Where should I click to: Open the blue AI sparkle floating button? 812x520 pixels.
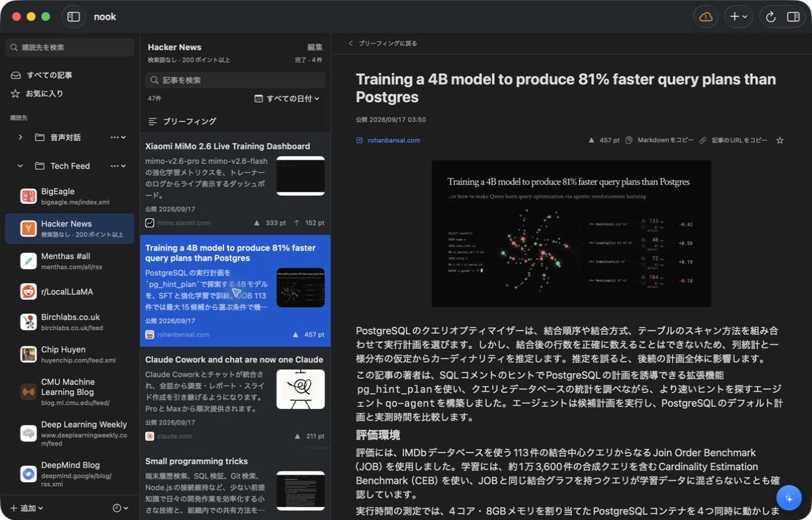click(x=789, y=498)
